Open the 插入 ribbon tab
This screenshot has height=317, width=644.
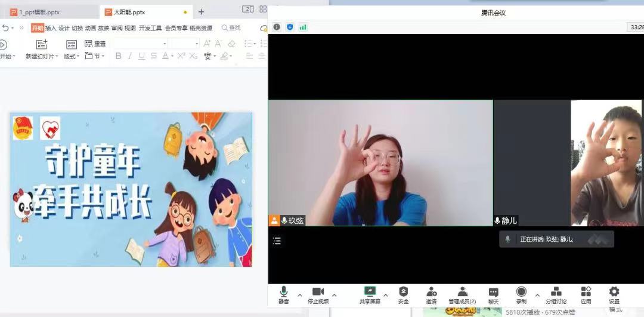51,28
